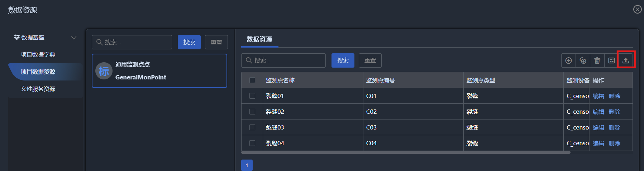This screenshot has width=644, height=171.
Task: Click the copy-add duplicate icon
Action: (x=583, y=60)
